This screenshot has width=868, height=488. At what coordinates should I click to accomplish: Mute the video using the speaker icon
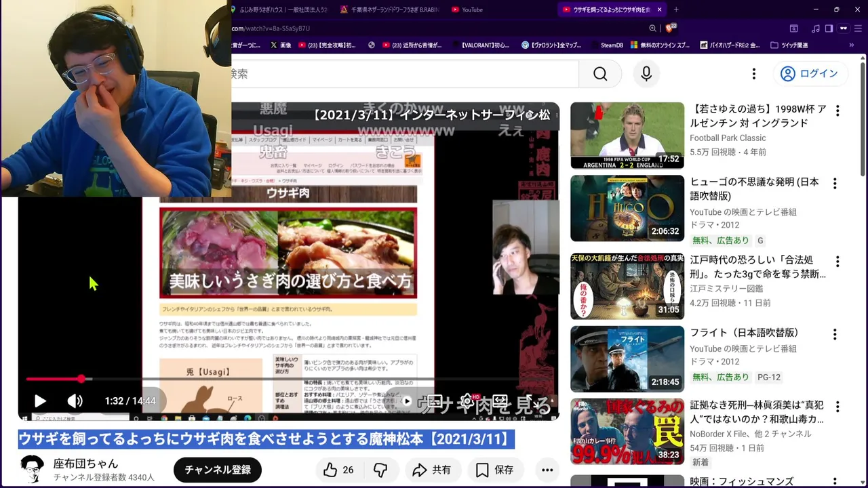pos(75,401)
